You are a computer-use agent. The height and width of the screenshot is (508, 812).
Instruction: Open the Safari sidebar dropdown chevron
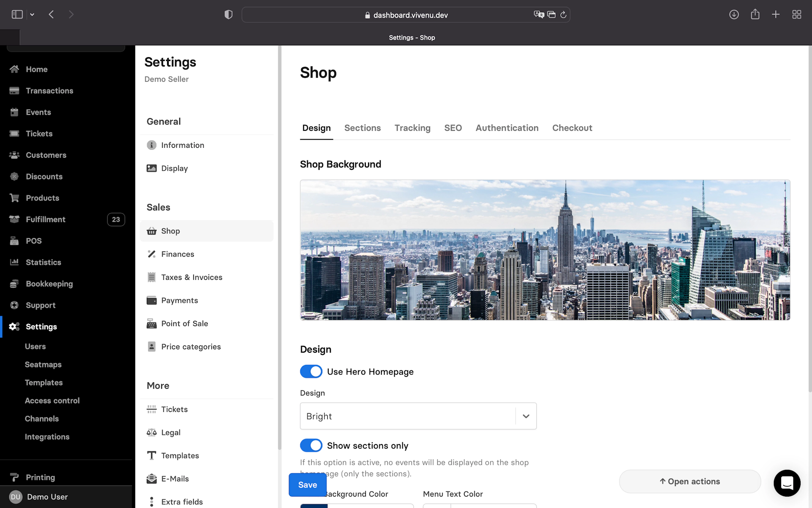pyautogui.click(x=32, y=15)
